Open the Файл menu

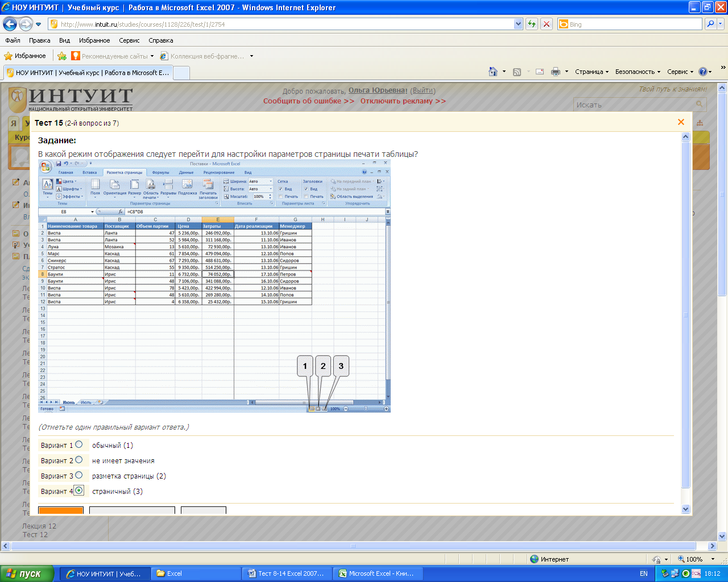point(13,40)
